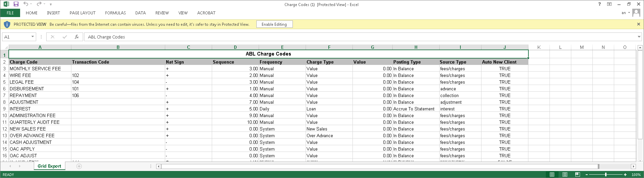This screenshot has width=644, height=178.
Task: Expand the Name Box dropdown
Action: pos(33,37)
